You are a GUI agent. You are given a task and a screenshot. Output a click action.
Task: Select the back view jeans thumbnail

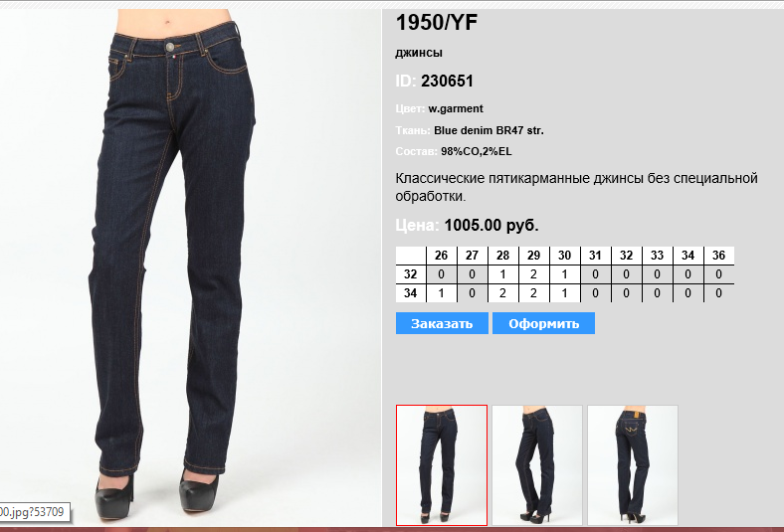coord(633,465)
